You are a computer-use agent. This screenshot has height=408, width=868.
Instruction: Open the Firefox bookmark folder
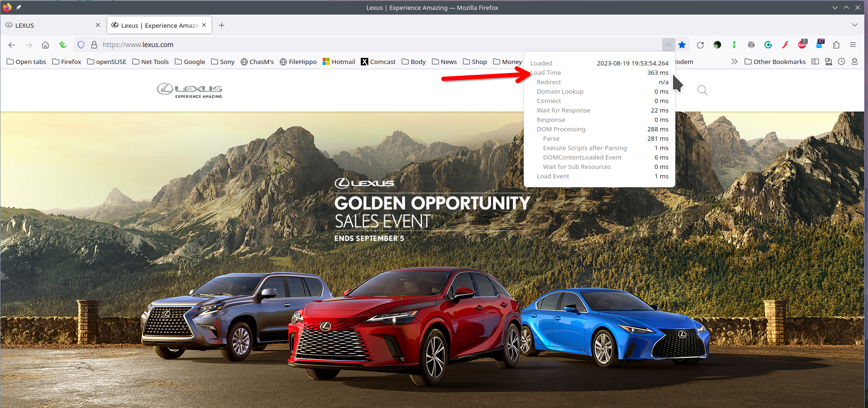pyautogui.click(x=66, y=62)
